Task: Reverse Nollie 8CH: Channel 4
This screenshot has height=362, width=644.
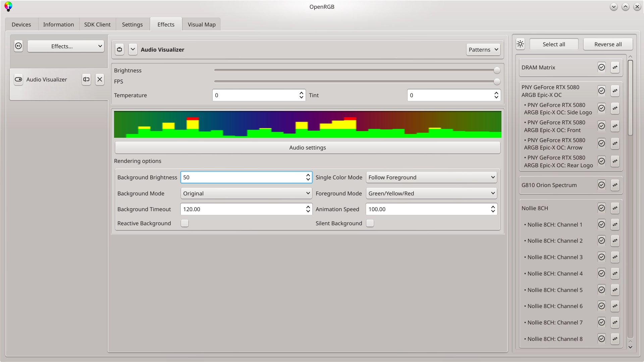Action: (x=615, y=274)
